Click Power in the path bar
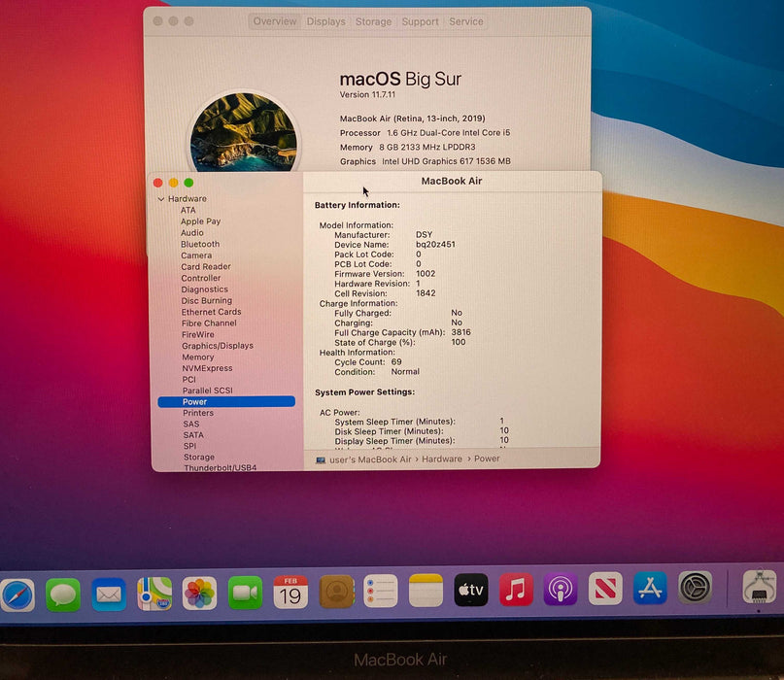This screenshot has width=784, height=680. point(487,459)
